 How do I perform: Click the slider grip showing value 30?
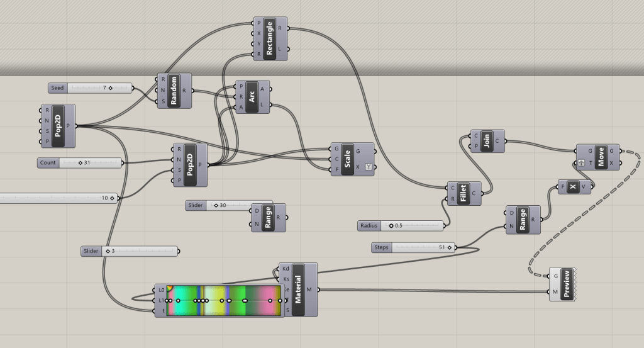tap(216, 205)
